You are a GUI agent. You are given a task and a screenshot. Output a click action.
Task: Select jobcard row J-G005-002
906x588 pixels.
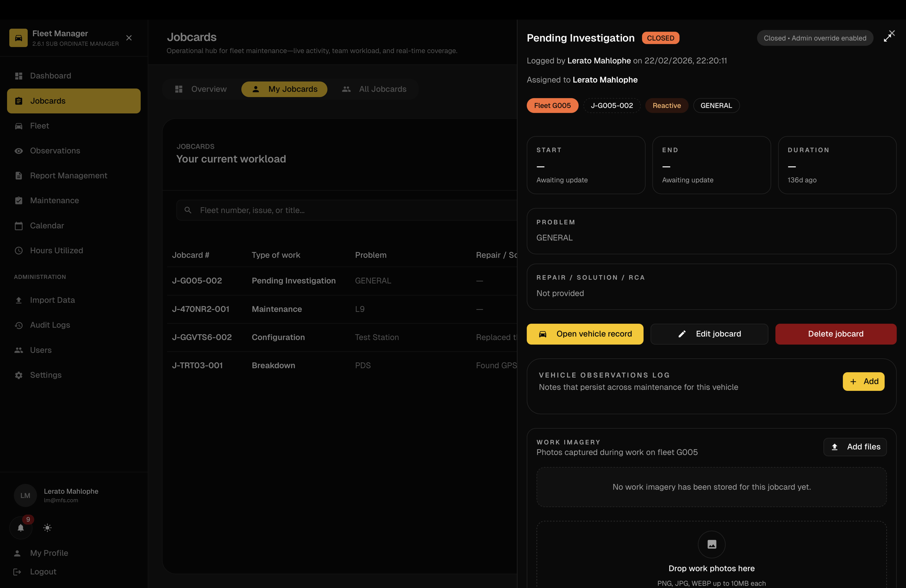342,281
